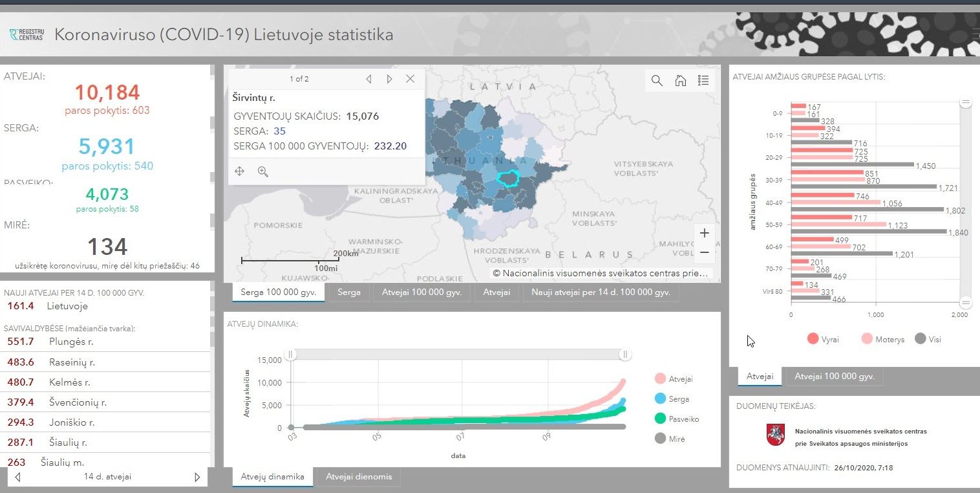Go to previous popup feature arrow

click(368, 79)
